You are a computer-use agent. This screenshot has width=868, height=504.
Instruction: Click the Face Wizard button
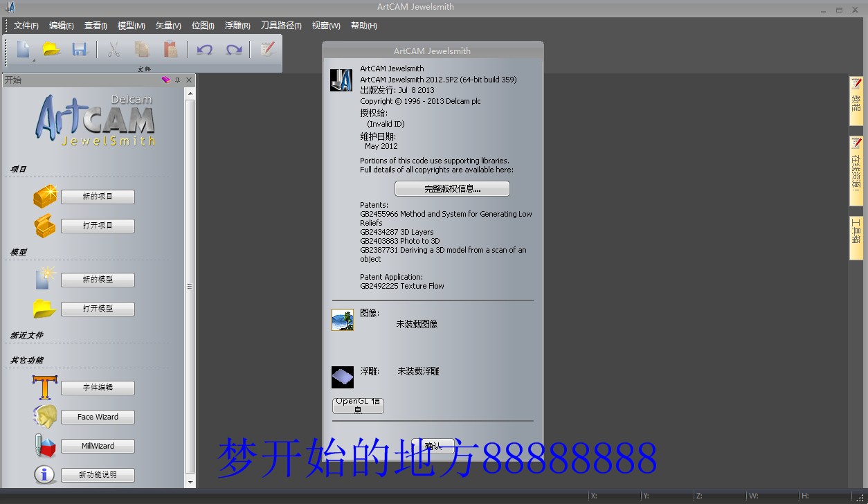[98, 417]
